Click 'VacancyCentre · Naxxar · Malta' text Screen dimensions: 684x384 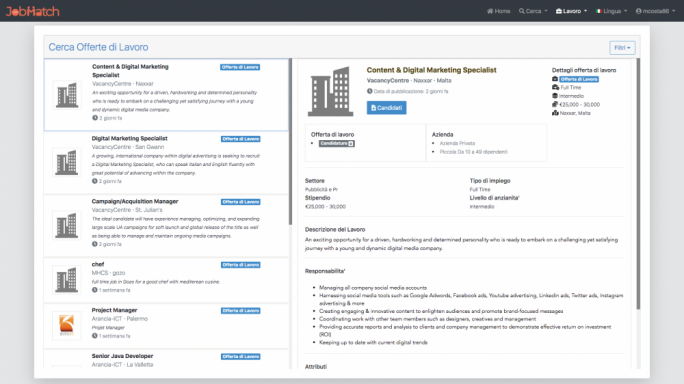[409, 80]
